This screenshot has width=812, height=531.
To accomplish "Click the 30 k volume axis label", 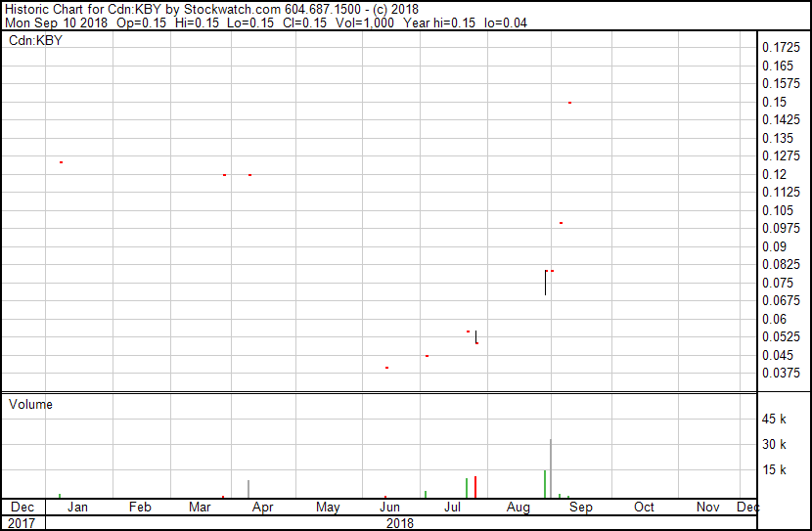I will pyautogui.click(x=774, y=444).
